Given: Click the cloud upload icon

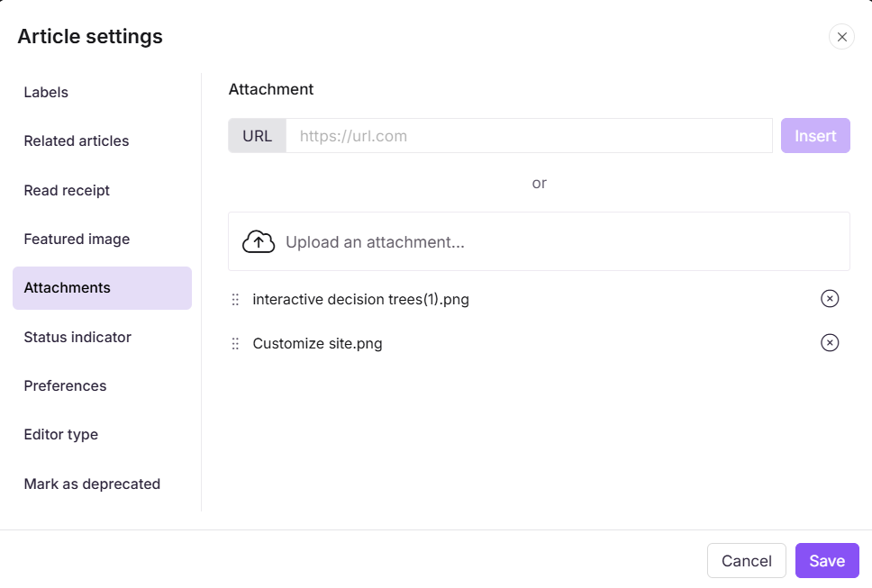Looking at the screenshot, I should click(x=259, y=241).
